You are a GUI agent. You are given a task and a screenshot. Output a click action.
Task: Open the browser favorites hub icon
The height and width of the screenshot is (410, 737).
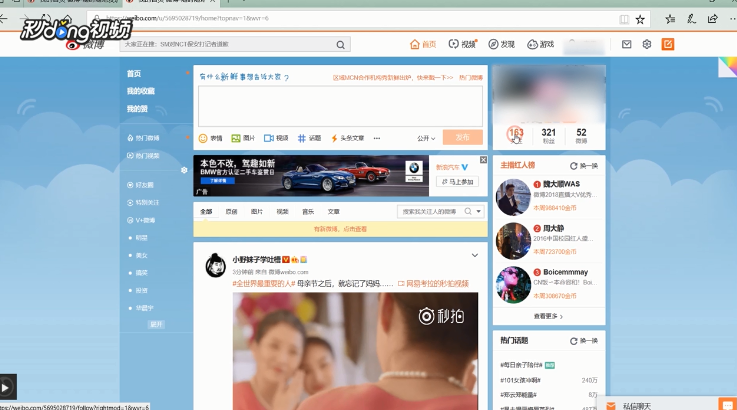670,19
